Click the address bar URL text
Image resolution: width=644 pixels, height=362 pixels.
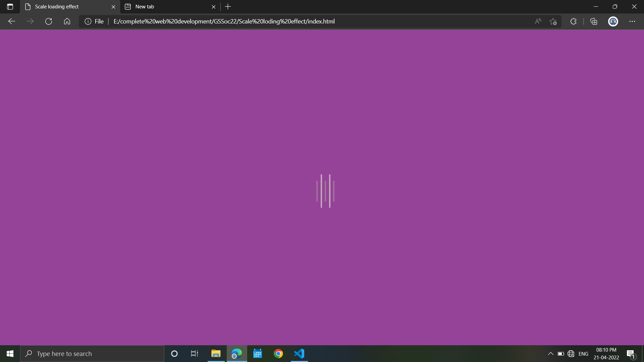224,21
